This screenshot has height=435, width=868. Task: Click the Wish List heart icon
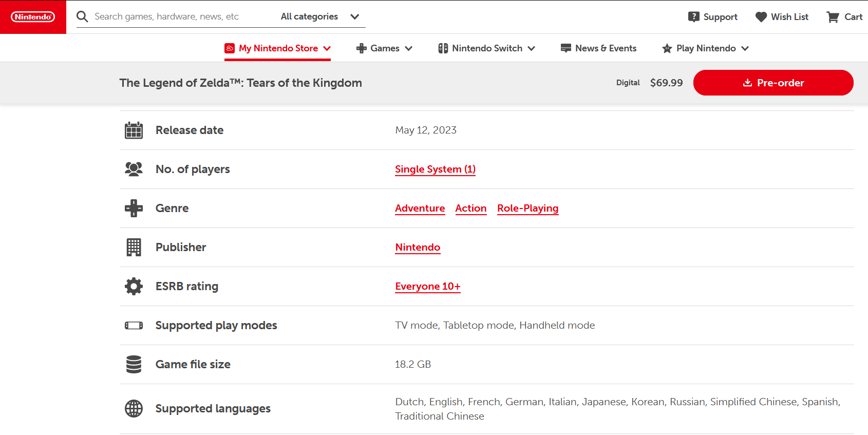click(761, 17)
